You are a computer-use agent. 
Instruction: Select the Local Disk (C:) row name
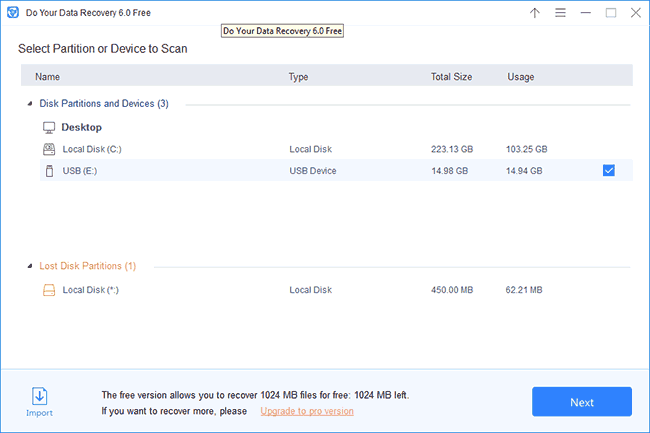(x=92, y=149)
